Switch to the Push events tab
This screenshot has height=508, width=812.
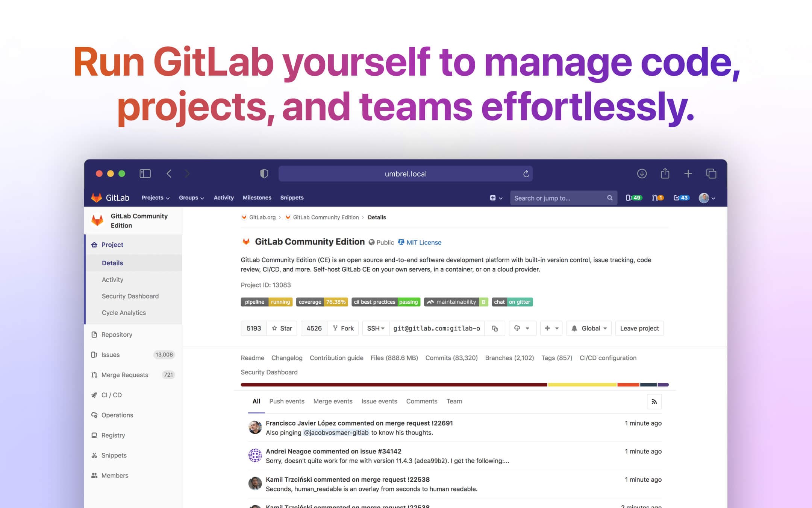coord(287,401)
